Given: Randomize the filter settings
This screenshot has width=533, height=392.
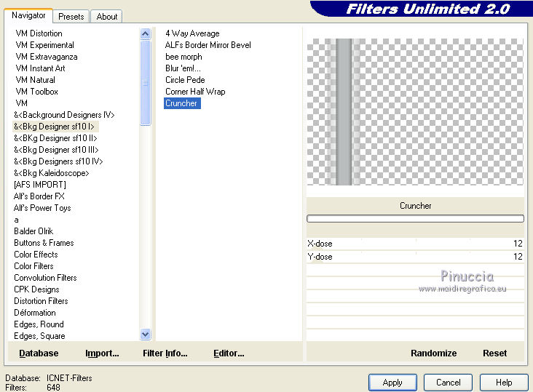Looking at the screenshot, I should point(433,353).
